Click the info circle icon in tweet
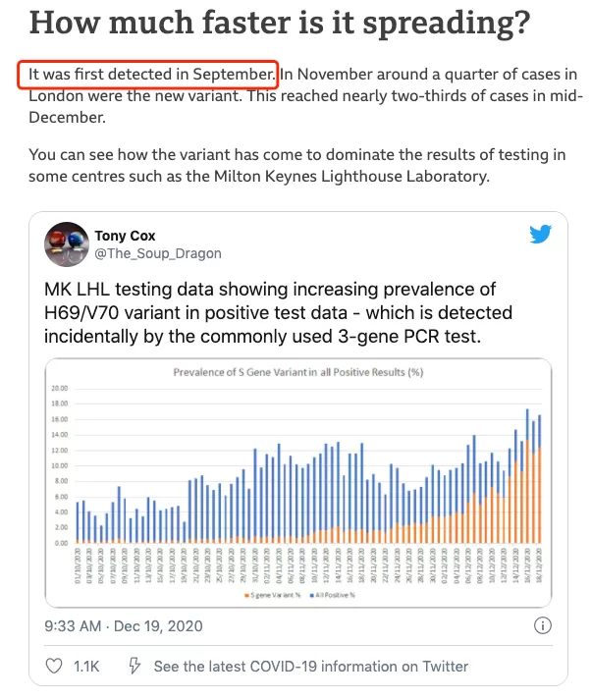The image size is (591, 700). pos(542,625)
